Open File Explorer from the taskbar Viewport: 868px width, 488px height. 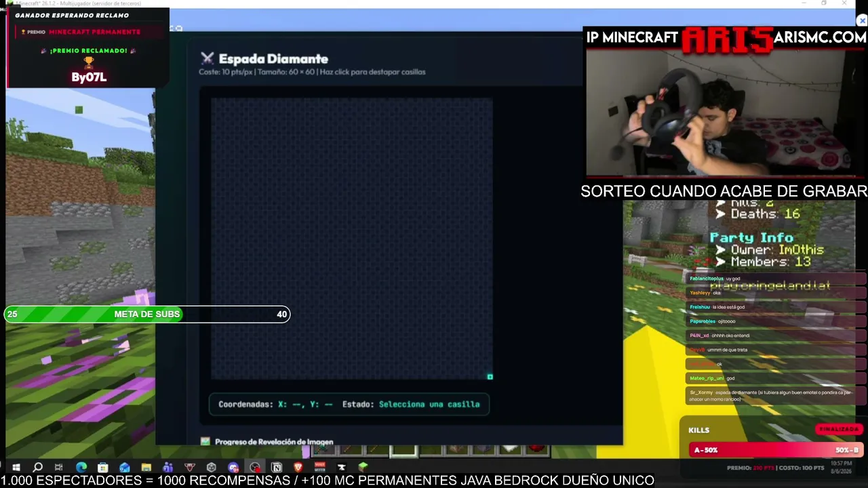pos(146,467)
